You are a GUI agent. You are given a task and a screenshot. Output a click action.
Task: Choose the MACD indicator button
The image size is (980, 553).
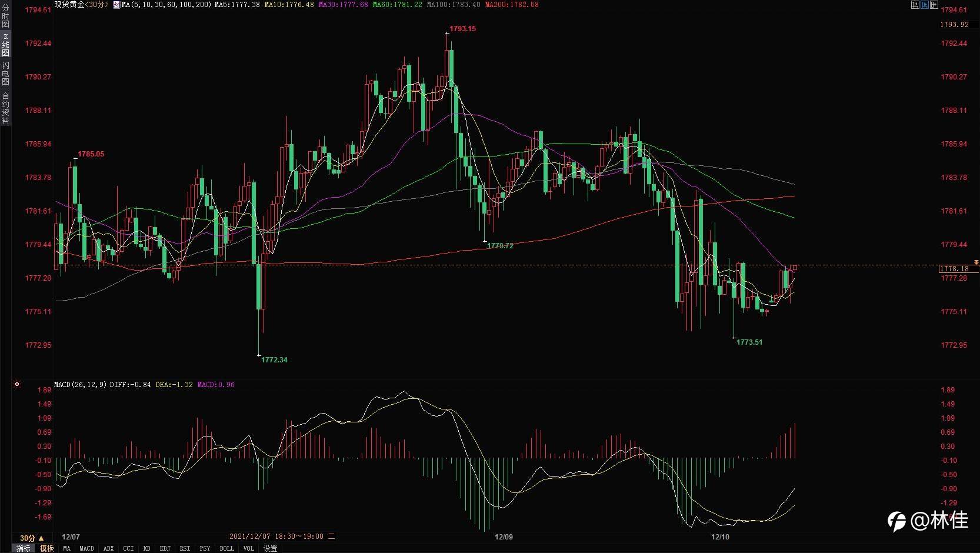(86, 548)
